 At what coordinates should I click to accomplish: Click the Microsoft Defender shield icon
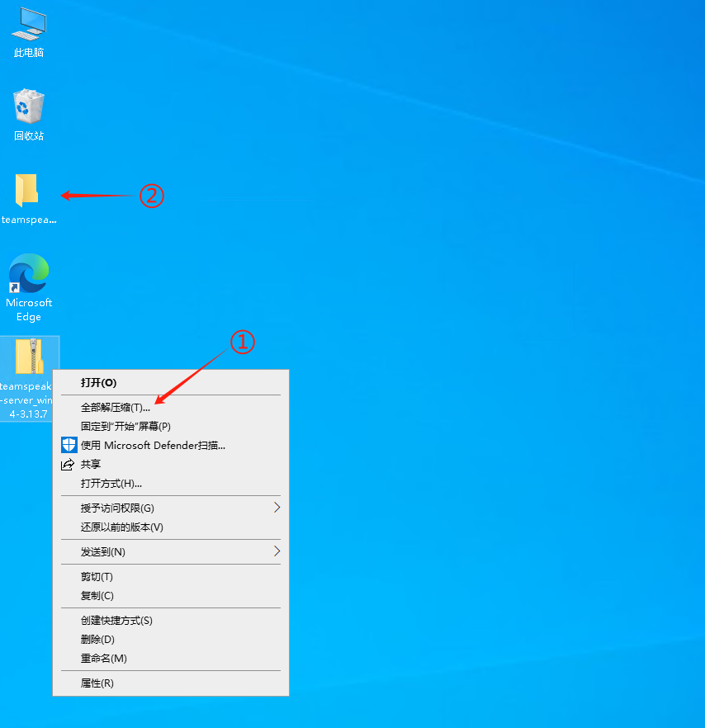[x=69, y=445]
